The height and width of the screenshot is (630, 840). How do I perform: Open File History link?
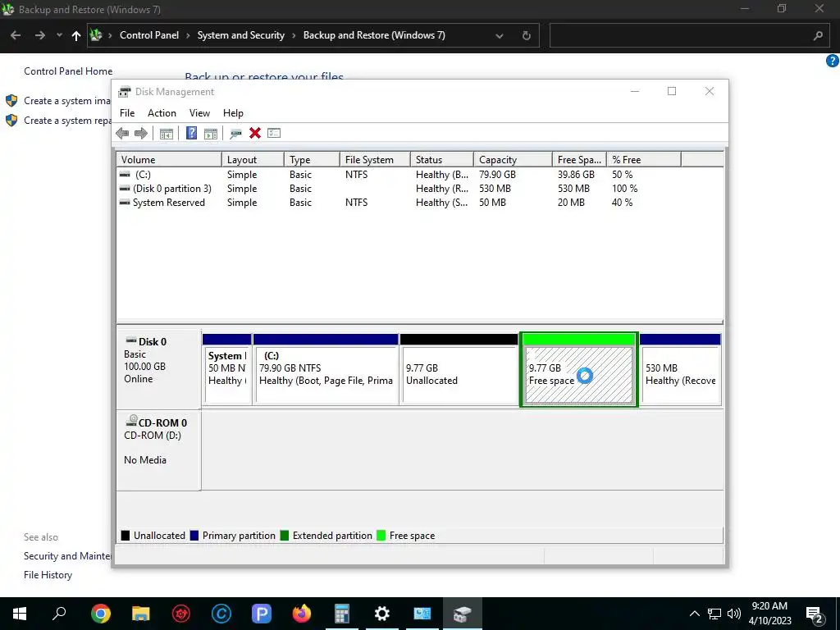click(x=48, y=575)
